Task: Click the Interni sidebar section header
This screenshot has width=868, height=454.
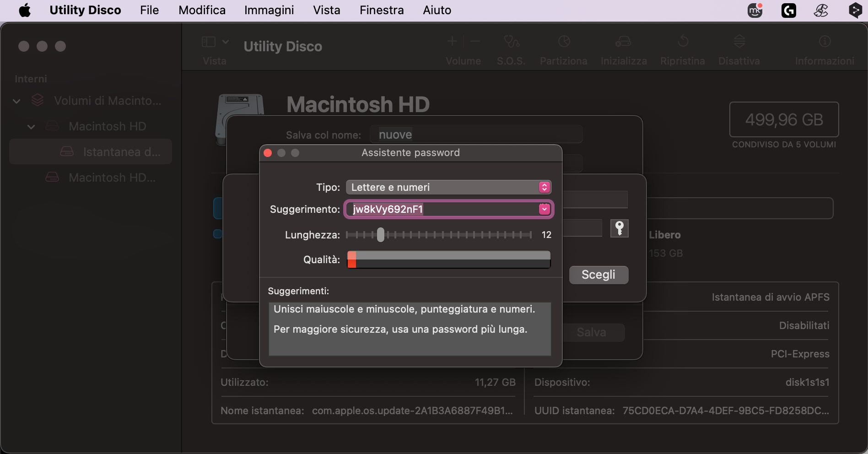Action: tap(31, 79)
